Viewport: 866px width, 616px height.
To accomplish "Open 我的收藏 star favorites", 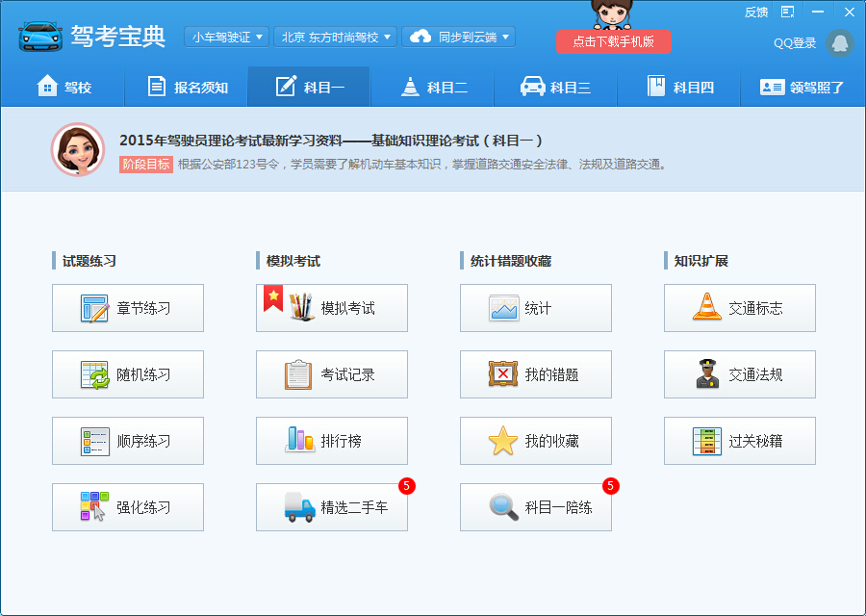I will click(503, 441).
